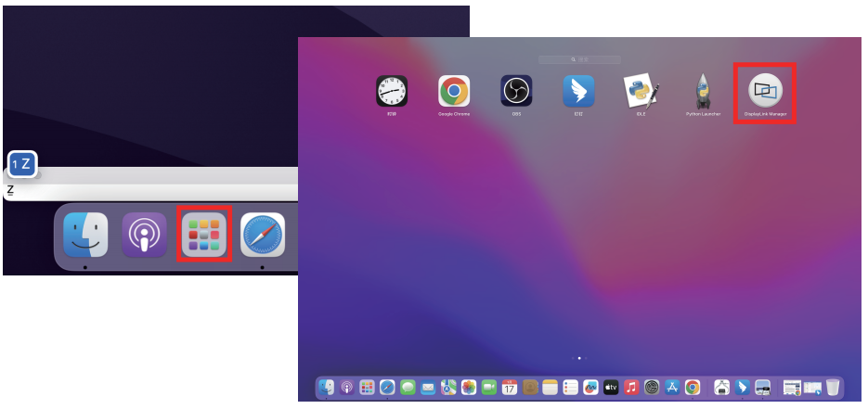Open the Clock app in Launchpad
Image resolution: width=868 pixels, height=409 pixels.
point(391,91)
